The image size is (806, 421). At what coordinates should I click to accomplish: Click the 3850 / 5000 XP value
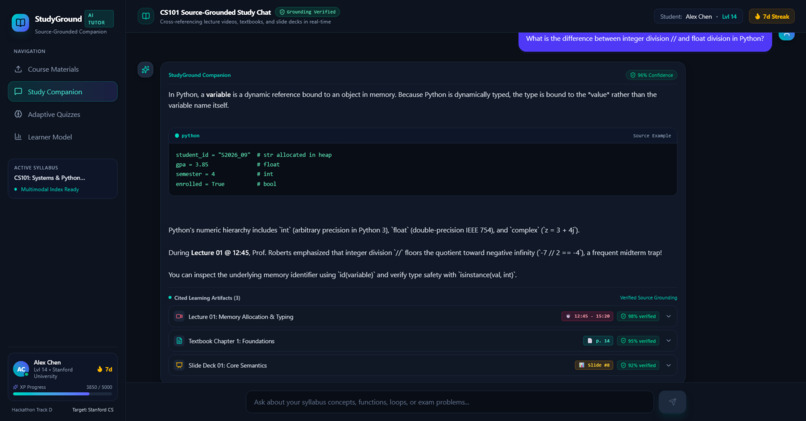99,387
